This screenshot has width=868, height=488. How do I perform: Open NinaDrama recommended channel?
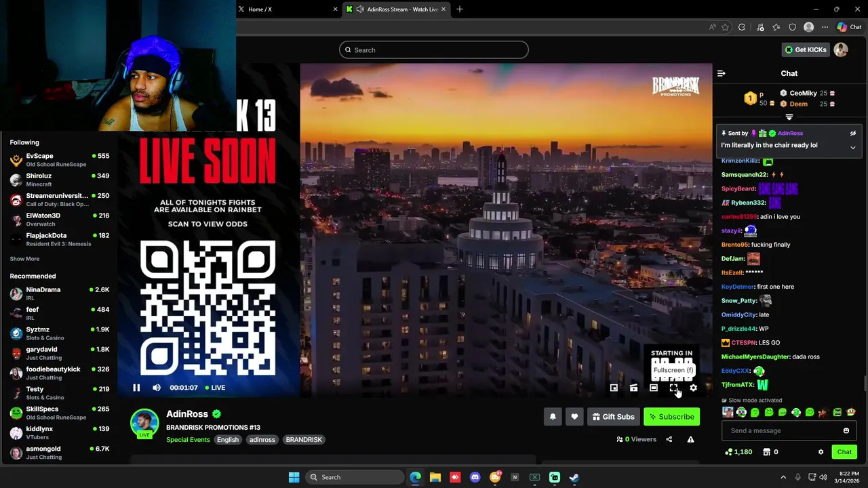60,293
